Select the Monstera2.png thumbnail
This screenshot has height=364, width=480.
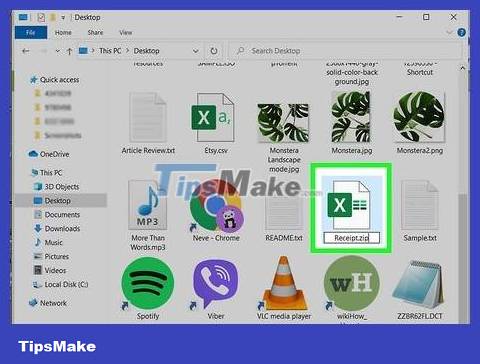[x=419, y=117]
